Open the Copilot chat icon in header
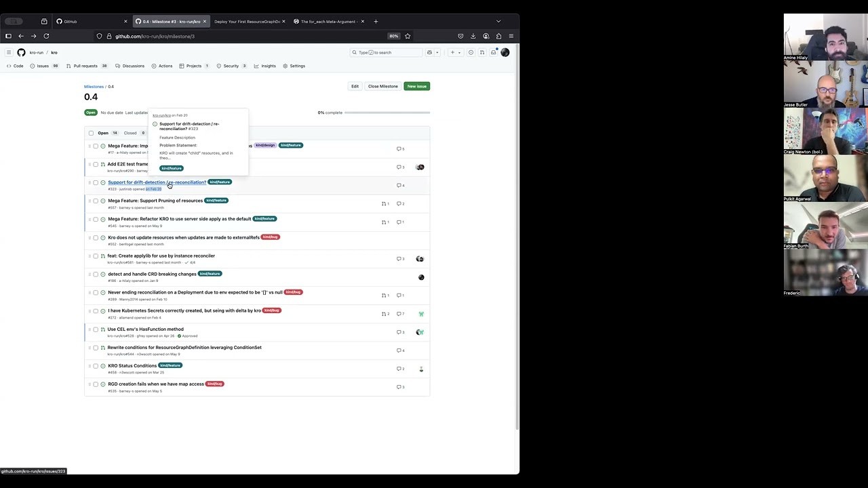The height and width of the screenshot is (488, 868). pos(429,52)
